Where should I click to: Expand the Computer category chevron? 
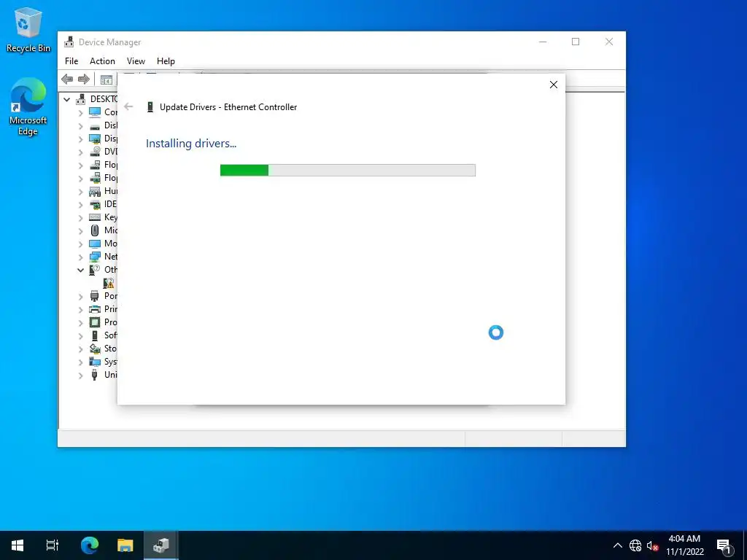(80, 113)
